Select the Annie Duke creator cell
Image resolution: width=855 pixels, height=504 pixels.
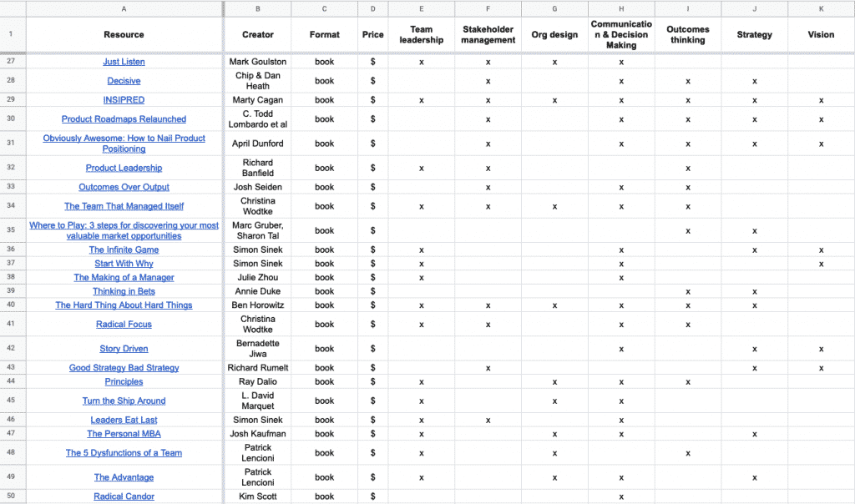point(257,291)
